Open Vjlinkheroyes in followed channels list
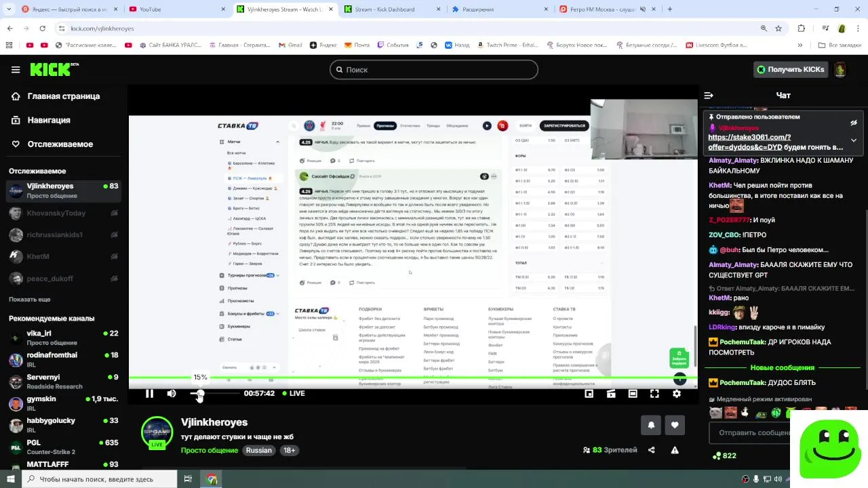The height and width of the screenshot is (488, 868). [63, 191]
